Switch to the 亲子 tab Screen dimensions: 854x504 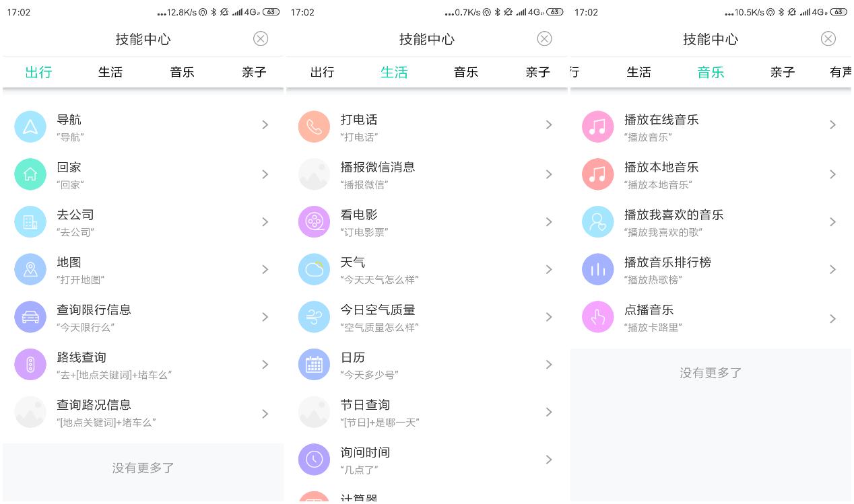coord(782,72)
